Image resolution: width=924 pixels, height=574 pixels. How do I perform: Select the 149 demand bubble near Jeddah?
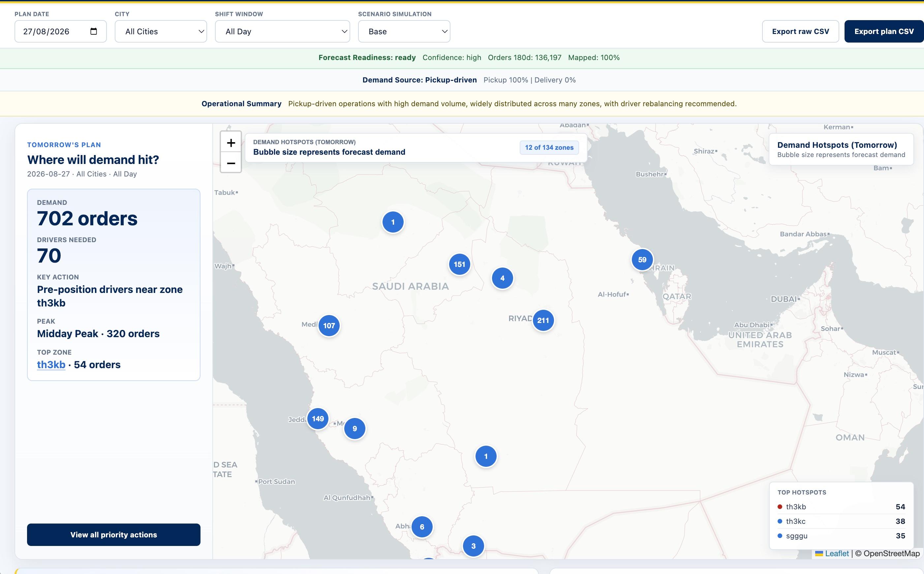click(x=318, y=419)
